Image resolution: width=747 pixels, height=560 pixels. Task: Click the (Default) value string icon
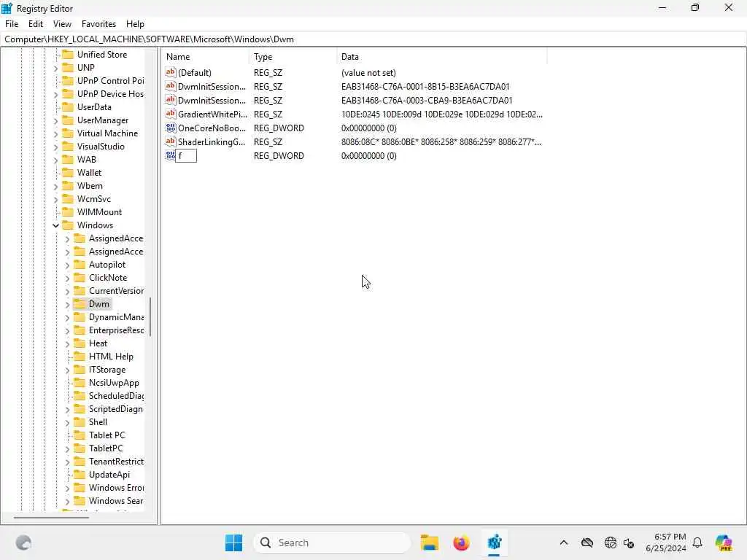(x=171, y=72)
